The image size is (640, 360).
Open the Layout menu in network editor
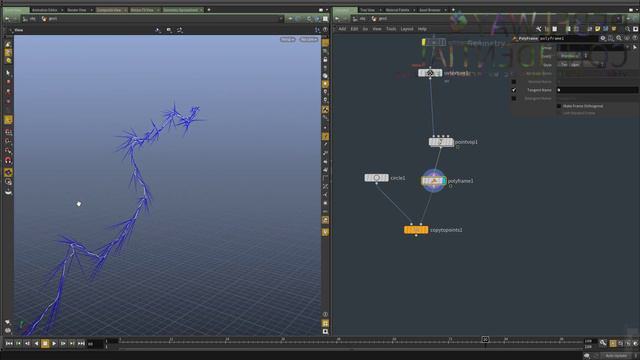tap(407, 29)
